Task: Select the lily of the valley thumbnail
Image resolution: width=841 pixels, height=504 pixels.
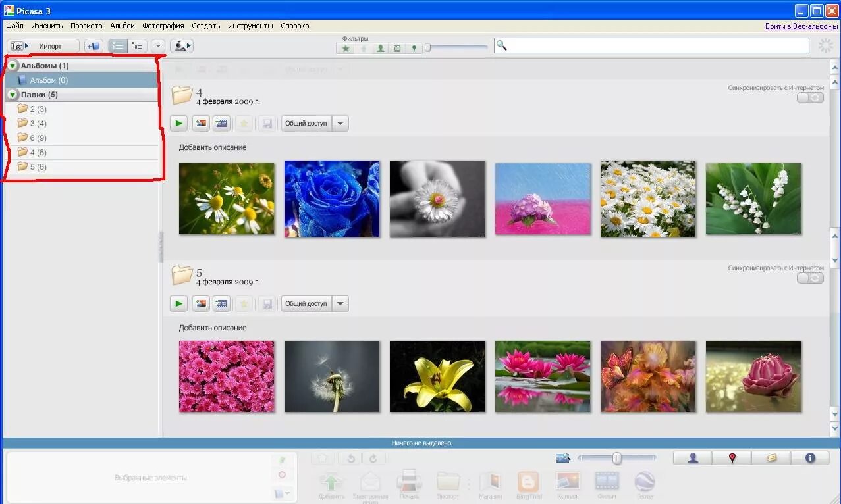Action: pos(753,199)
